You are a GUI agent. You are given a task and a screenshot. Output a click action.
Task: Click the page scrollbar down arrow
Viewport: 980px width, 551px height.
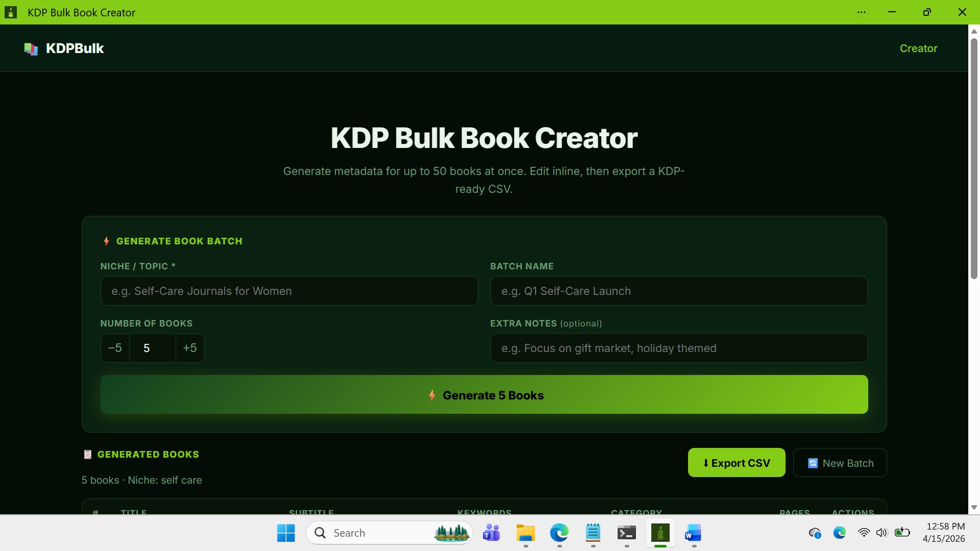[974, 508]
